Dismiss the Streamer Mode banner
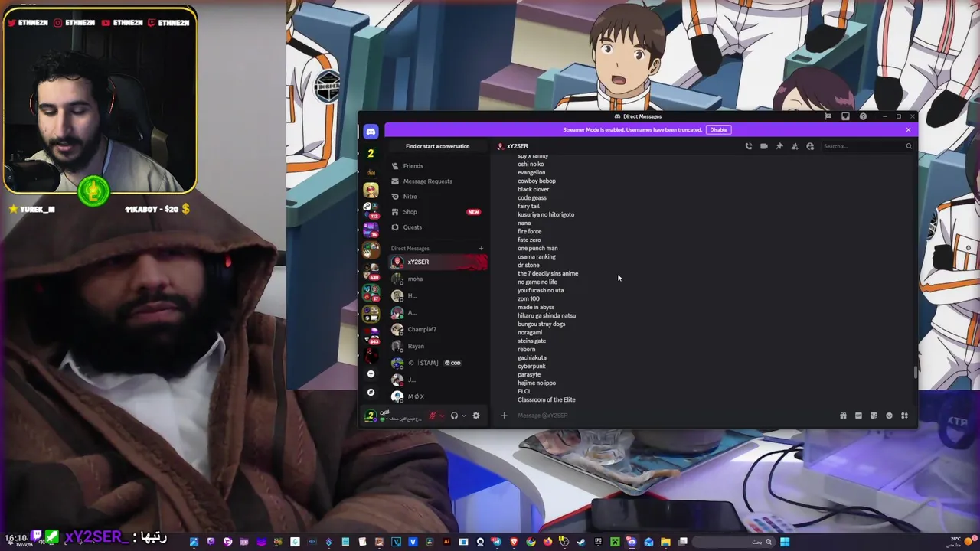The height and width of the screenshot is (551, 980). (x=908, y=129)
